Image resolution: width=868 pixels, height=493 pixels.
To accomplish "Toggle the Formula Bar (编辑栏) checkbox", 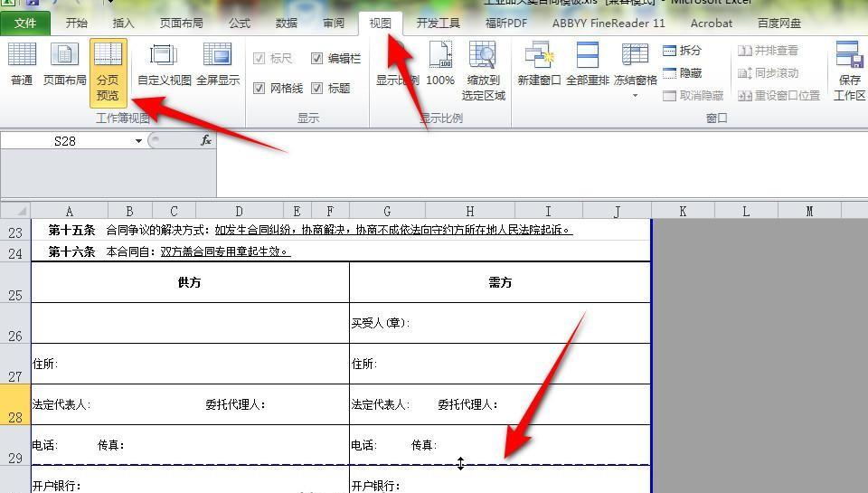I will 316,58.
